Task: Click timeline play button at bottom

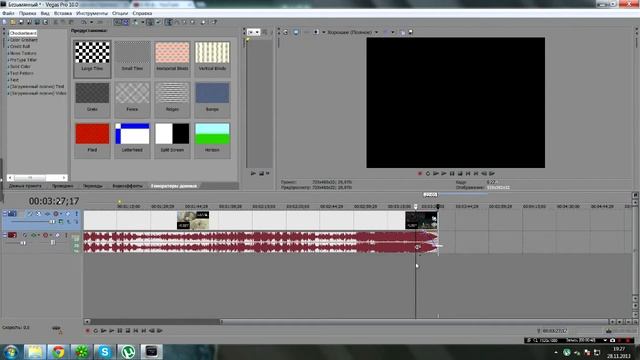Action: (x=111, y=331)
